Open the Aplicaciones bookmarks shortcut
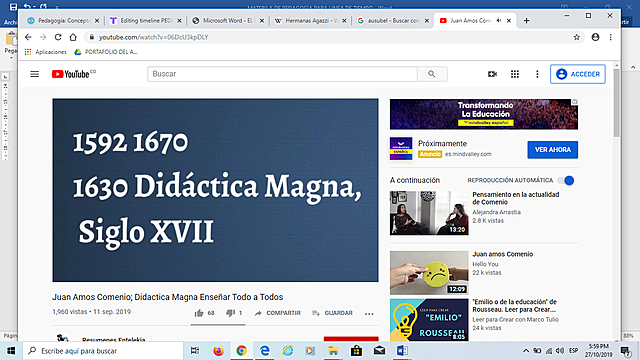 (46, 52)
